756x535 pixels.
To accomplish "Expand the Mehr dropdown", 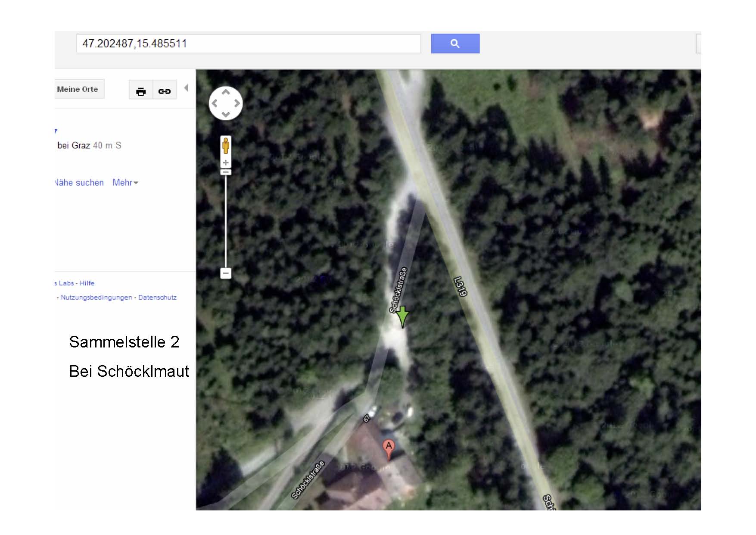I will click(125, 183).
